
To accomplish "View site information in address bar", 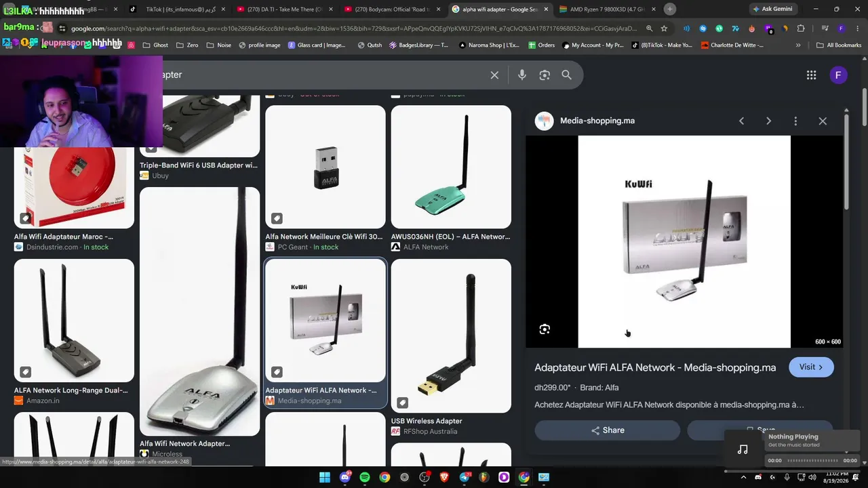I will [62, 28].
